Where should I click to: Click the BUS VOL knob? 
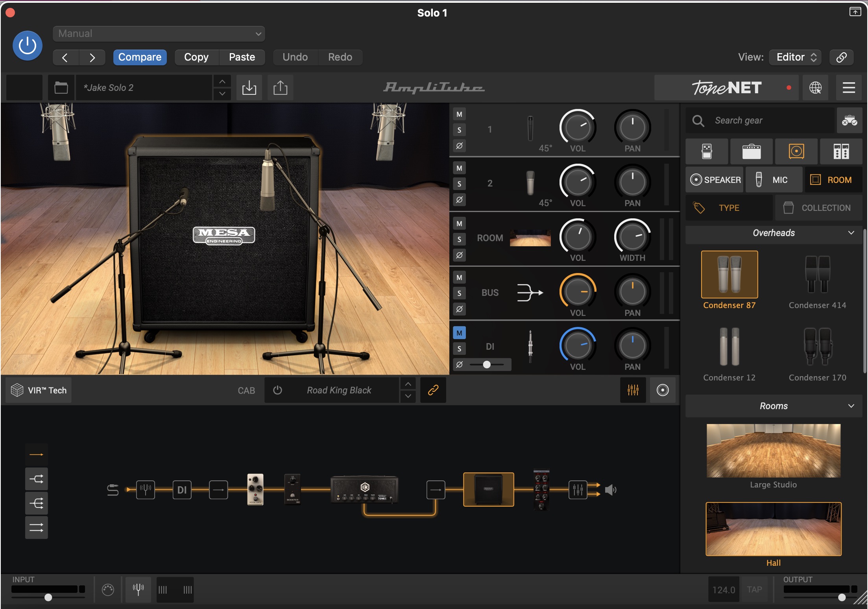578,292
